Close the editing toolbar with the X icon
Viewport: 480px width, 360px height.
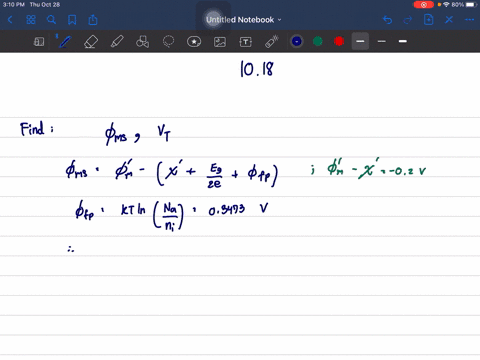coord(449,20)
